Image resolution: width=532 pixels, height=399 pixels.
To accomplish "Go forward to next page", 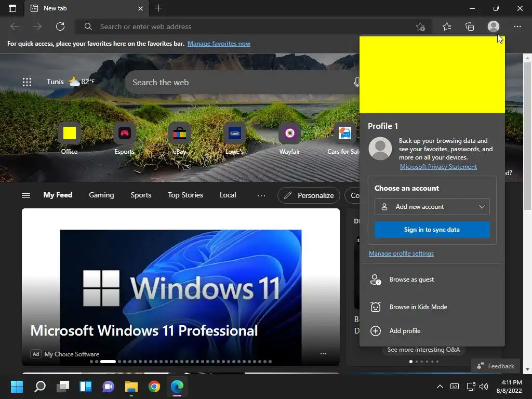I will click(37, 26).
